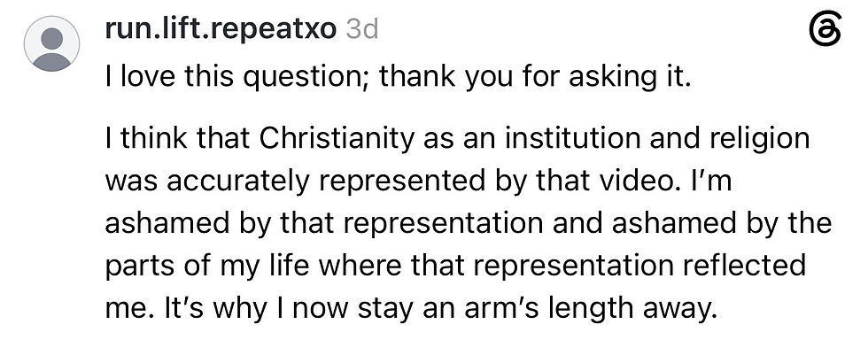Click the default profile avatar icon
The image size is (868, 340).
point(51,43)
